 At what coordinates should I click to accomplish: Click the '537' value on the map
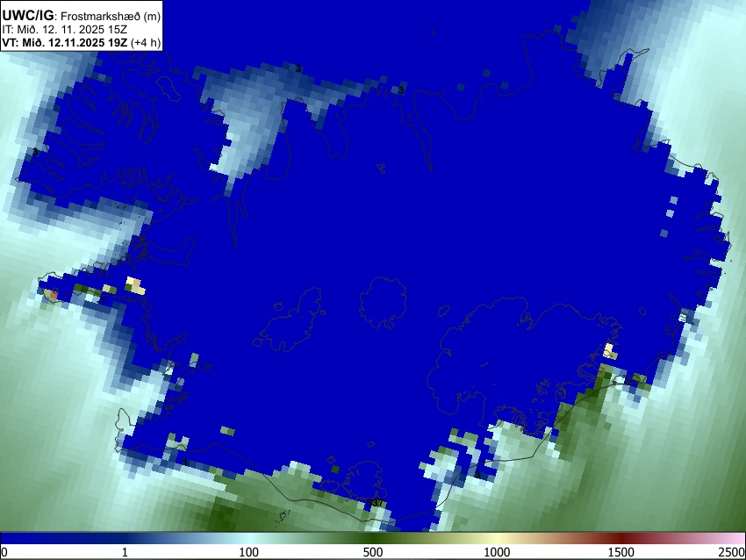coord(376,502)
